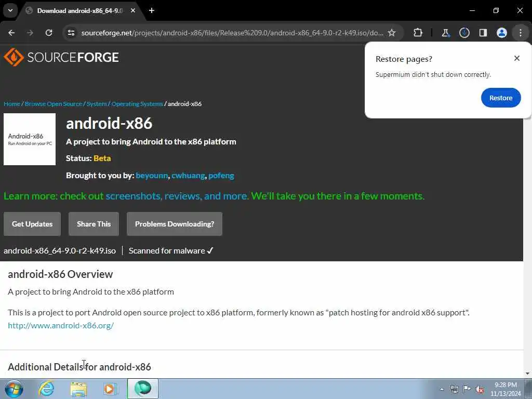The image size is (532, 399).
Task: Click the Restore button
Action: (501, 98)
